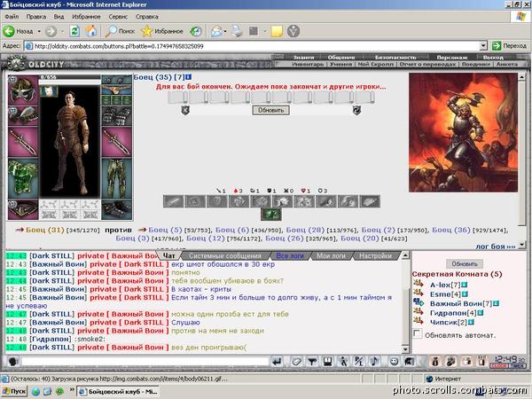Screen dimensions: 532x399
Task: Open the Знания top menu
Action: (303, 58)
